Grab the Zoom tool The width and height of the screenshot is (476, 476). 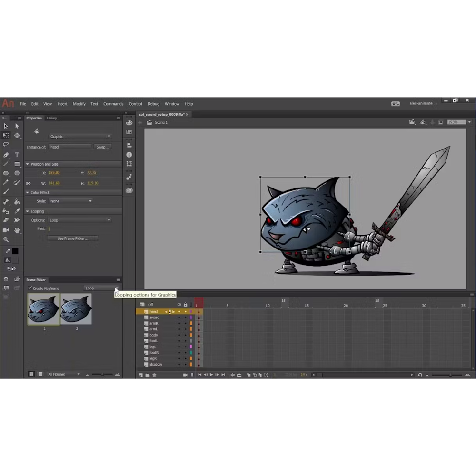[6, 239]
